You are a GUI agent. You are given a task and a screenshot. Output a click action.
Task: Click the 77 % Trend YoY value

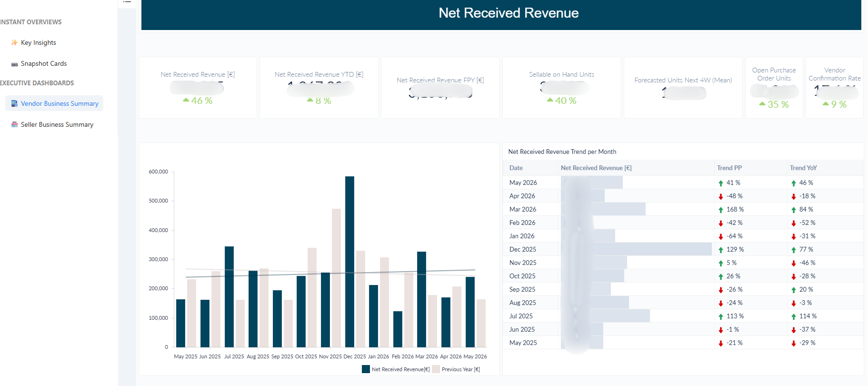click(806, 249)
